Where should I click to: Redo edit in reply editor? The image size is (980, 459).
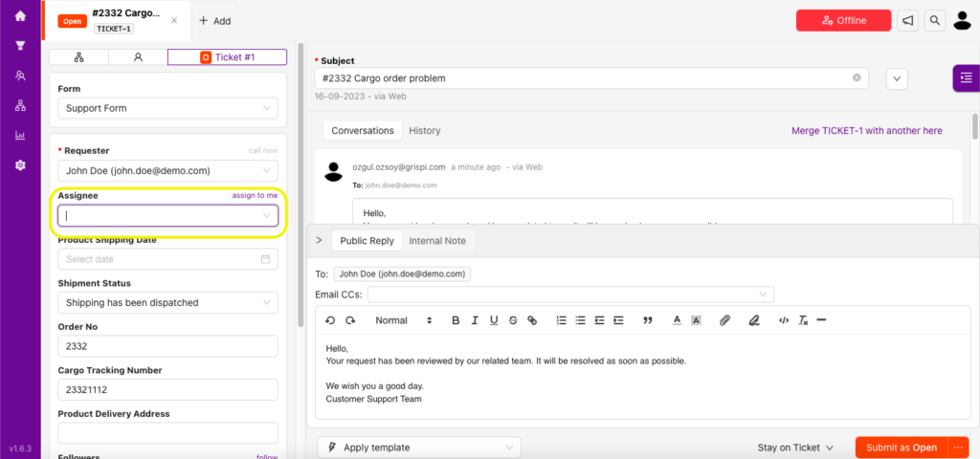tap(350, 320)
